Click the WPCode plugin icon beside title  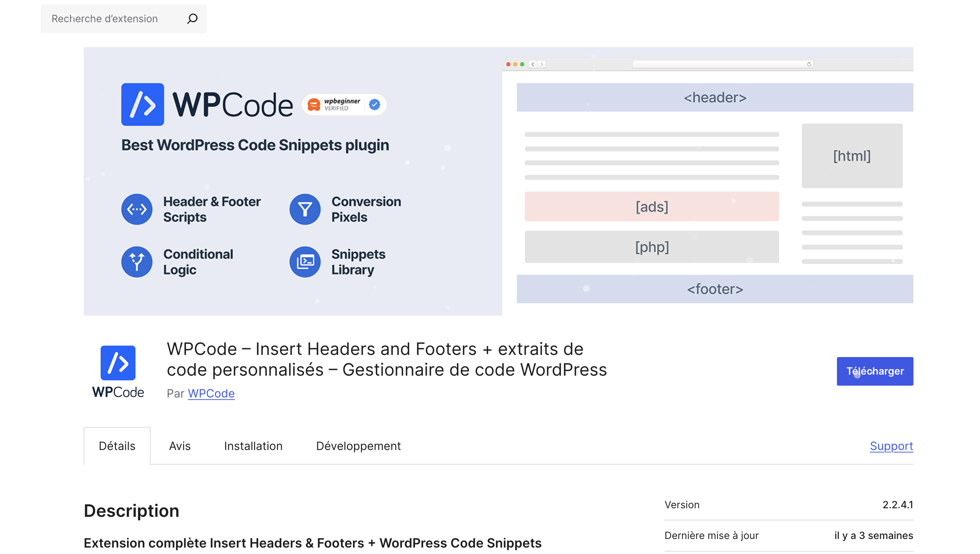(118, 371)
